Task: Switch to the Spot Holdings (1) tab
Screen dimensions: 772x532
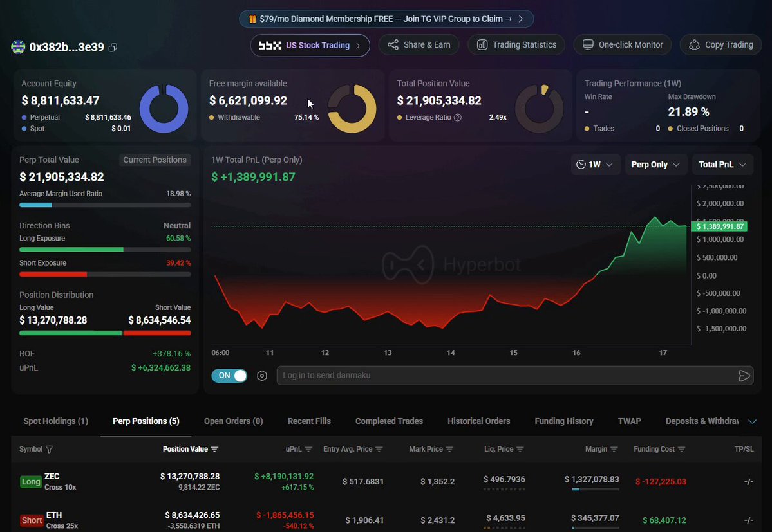Action: tap(55, 421)
